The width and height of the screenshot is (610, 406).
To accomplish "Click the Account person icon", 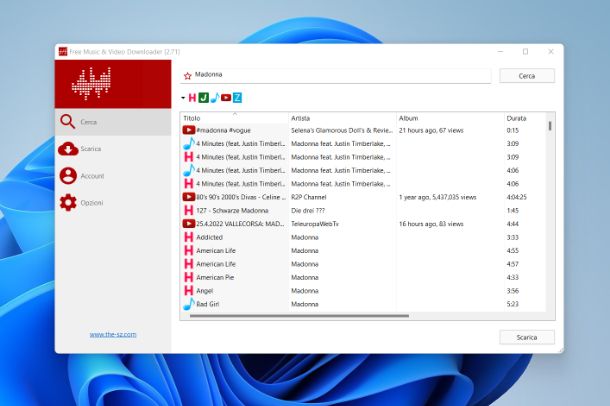I will [68, 176].
